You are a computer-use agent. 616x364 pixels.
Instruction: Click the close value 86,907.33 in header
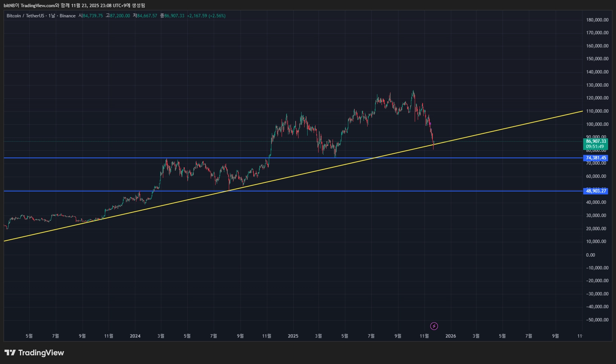175,16
